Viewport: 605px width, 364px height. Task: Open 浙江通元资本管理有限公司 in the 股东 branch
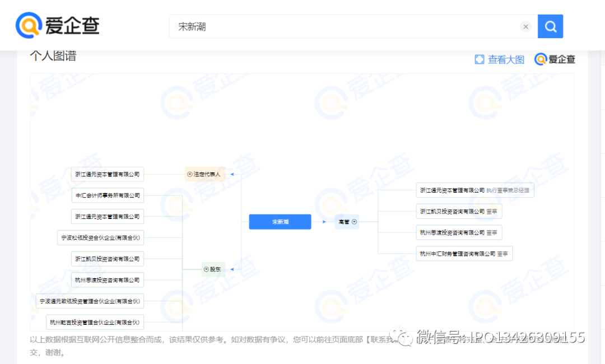click(107, 217)
